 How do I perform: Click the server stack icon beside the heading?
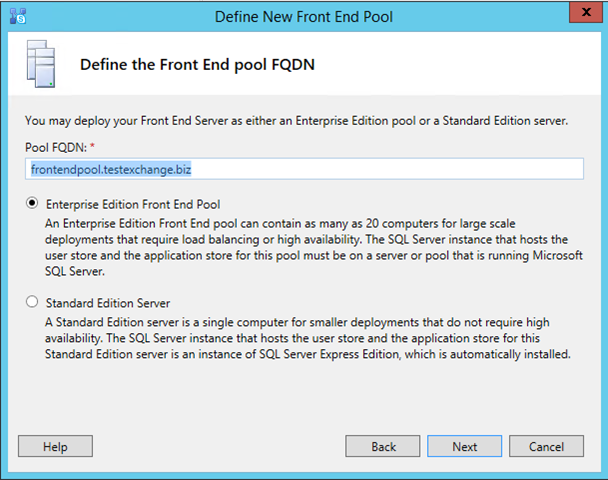point(41,64)
